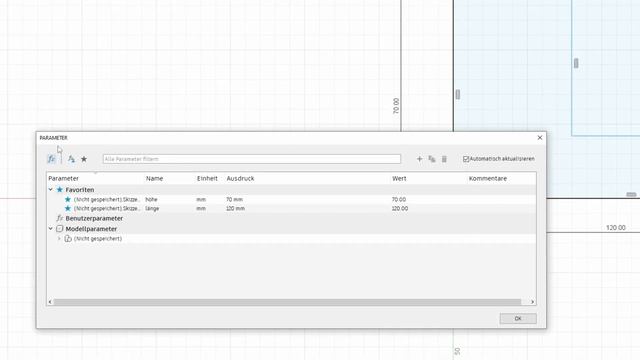
Task: Click the fx icon beside Benutzerparameter
Action: [x=60, y=218]
